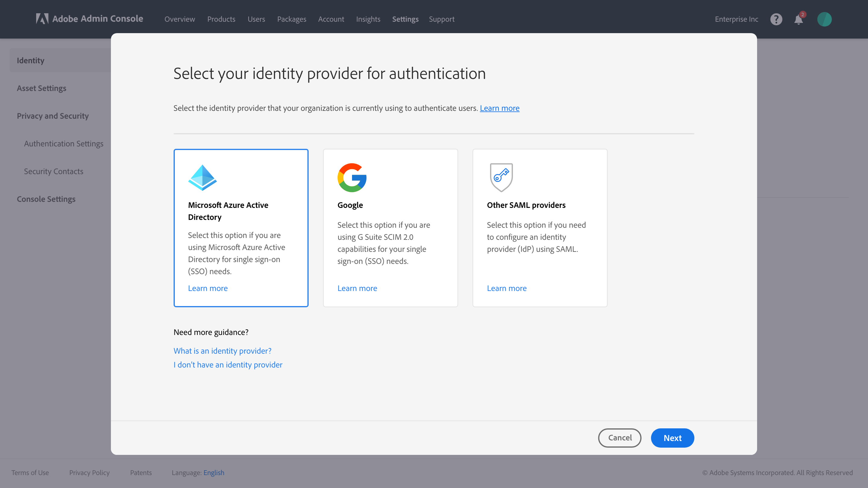Image resolution: width=868 pixels, height=488 pixels.
Task: Open the user profile avatar
Action: coord(824,19)
